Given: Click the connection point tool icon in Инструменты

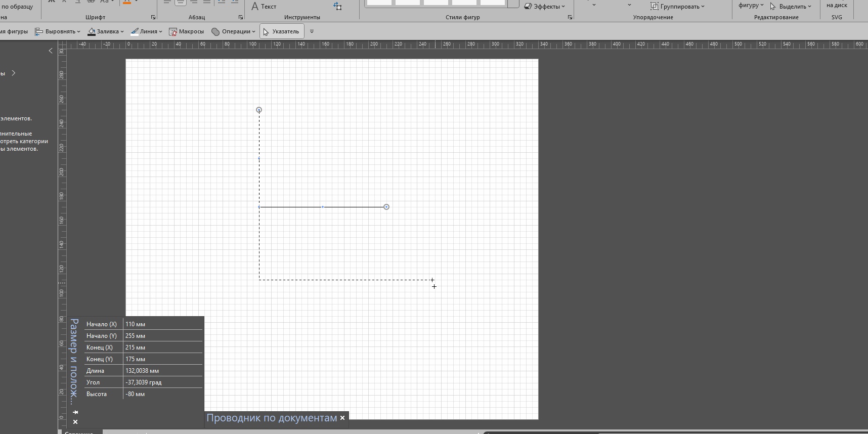Looking at the screenshot, I should [338, 7].
